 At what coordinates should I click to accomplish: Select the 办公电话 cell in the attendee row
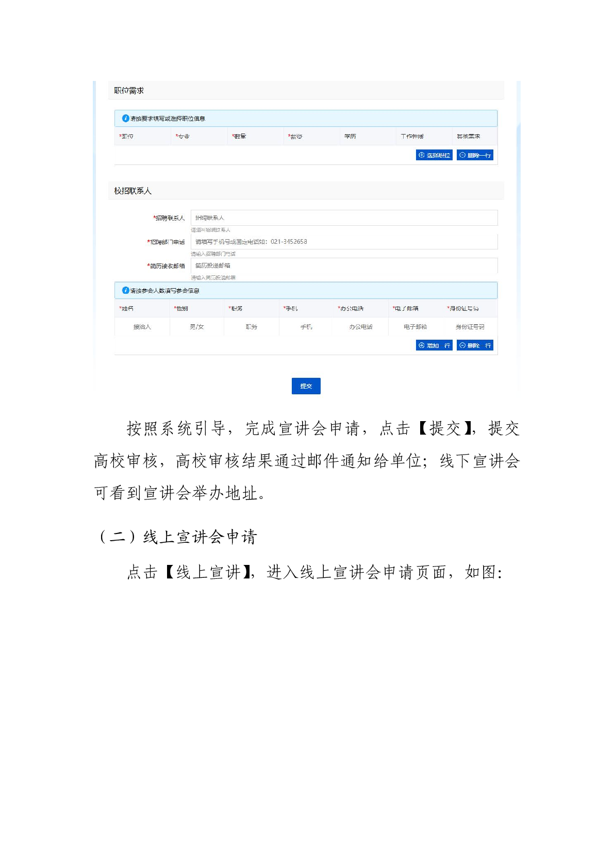point(360,327)
